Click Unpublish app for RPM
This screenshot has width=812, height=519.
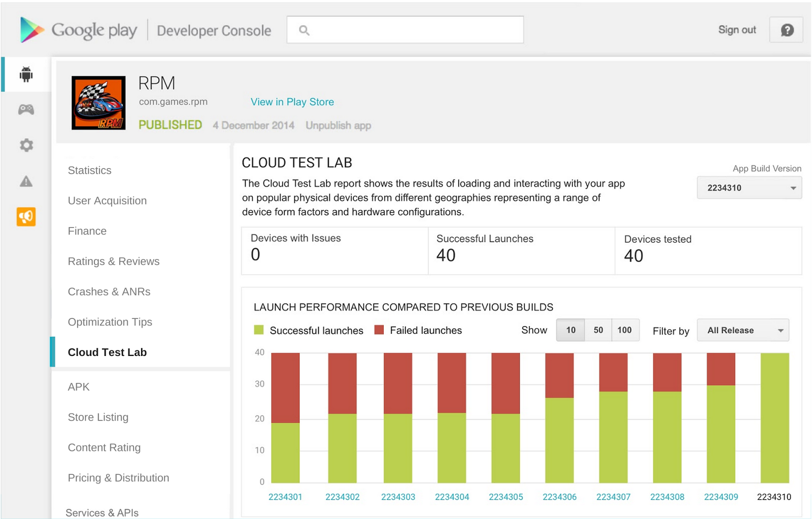click(x=338, y=125)
